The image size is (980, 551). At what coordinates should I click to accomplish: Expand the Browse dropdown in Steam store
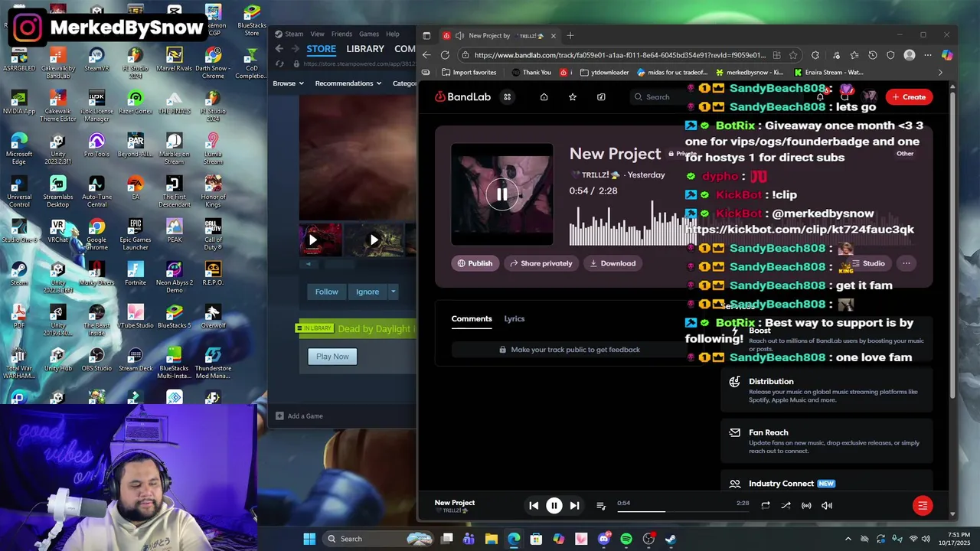coord(288,83)
